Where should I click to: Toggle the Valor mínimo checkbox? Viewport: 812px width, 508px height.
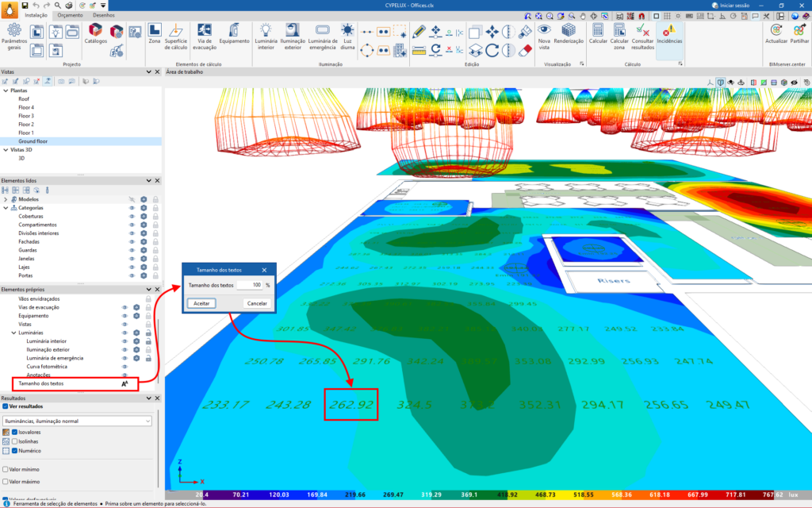[x=5, y=470]
